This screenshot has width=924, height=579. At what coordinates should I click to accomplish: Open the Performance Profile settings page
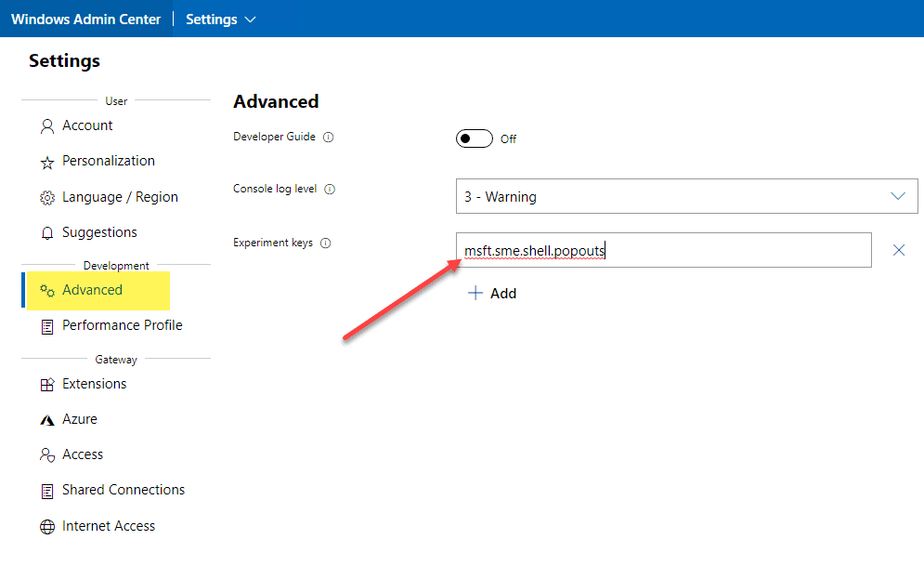pyautogui.click(x=122, y=325)
